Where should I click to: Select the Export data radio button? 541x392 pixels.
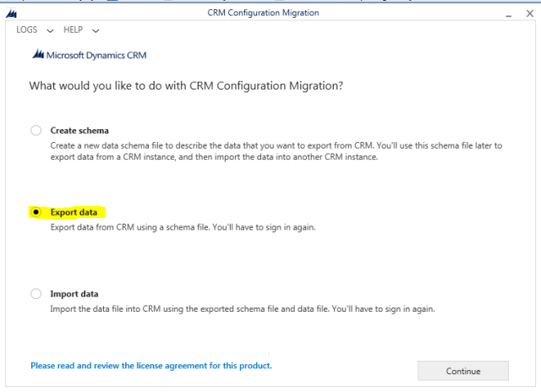click(36, 212)
